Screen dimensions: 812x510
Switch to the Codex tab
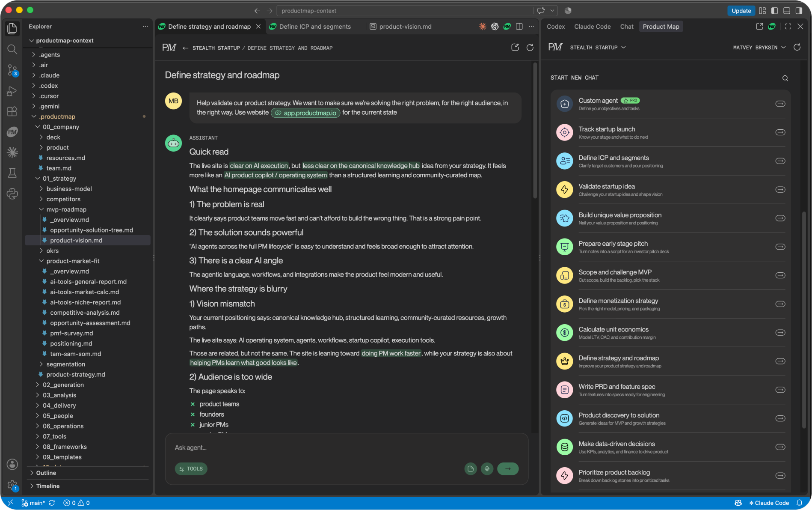pyautogui.click(x=556, y=27)
